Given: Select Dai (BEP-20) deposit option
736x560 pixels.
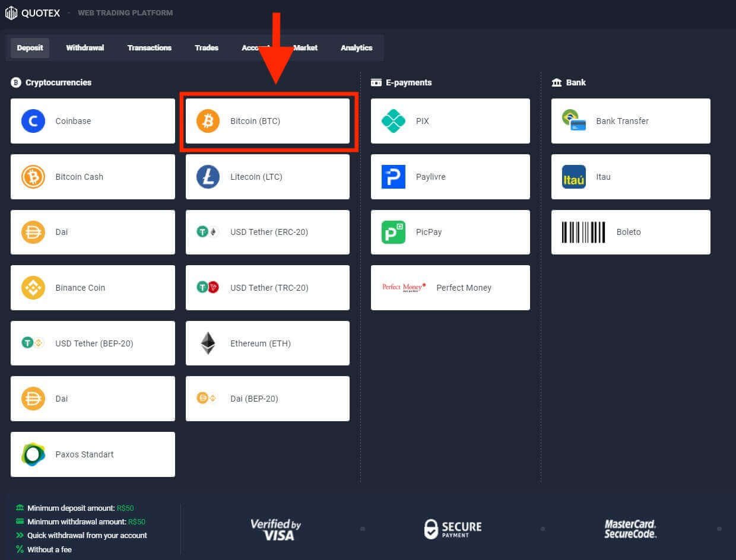Looking at the screenshot, I should 267,399.
